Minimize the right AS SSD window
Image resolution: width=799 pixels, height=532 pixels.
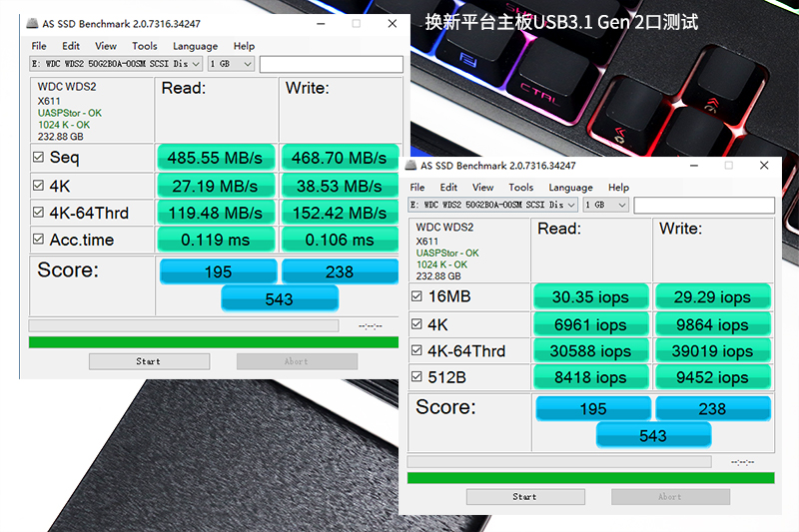click(x=694, y=166)
